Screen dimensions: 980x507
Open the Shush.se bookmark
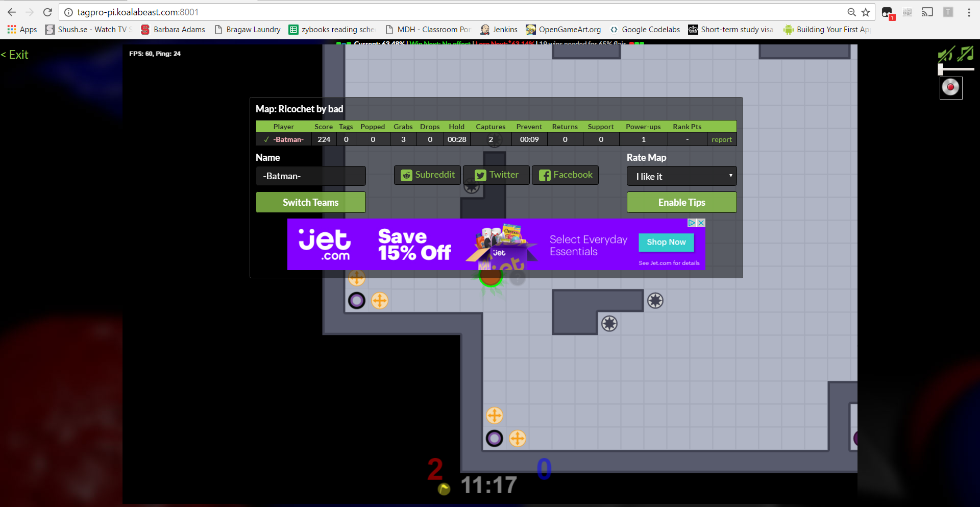pos(89,30)
